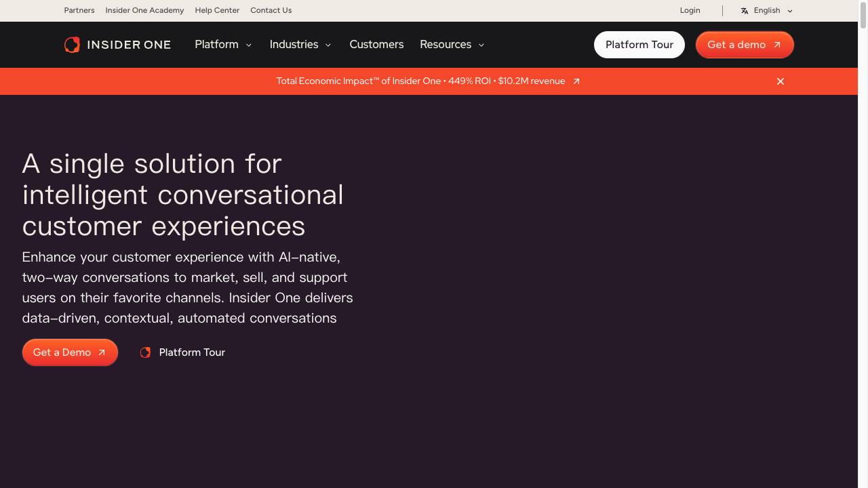The width and height of the screenshot is (868, 488).
Task: Go to Contact Us
Action: pos(271,10)
